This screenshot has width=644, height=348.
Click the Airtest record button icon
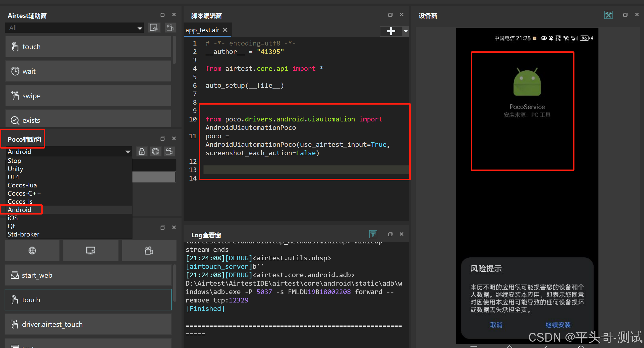(x=170, y=28)
